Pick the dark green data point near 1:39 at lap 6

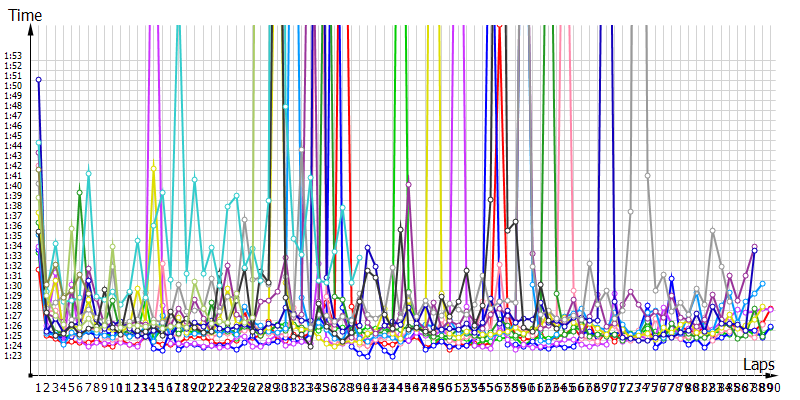pyautogui.click(x=80, y=191)
